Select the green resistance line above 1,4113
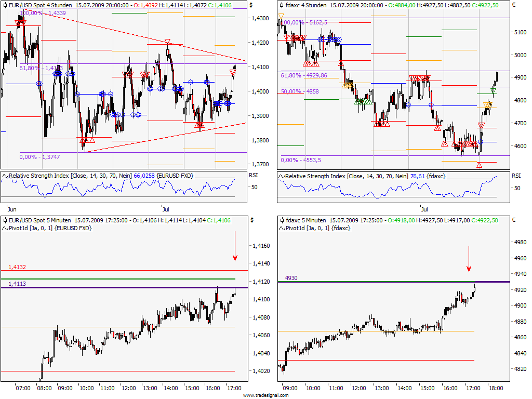This screenshot has width=532, height=399. pos(118,279)
